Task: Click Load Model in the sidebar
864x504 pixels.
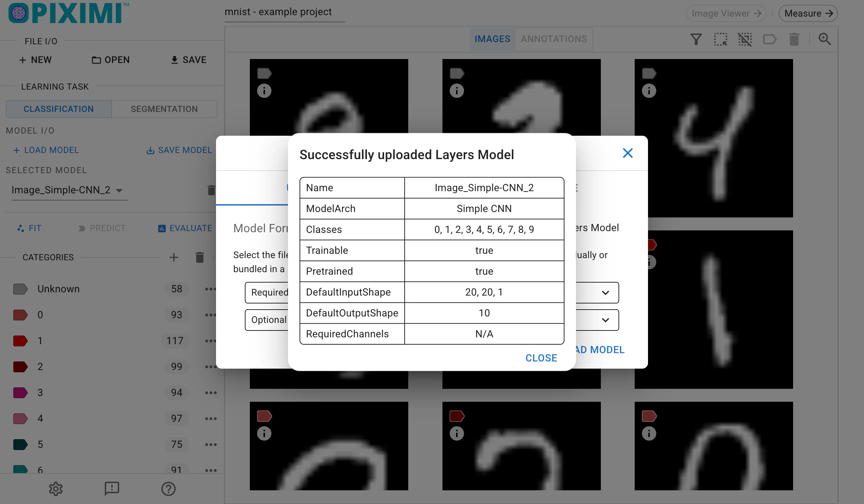Action: tap(46, 150)
